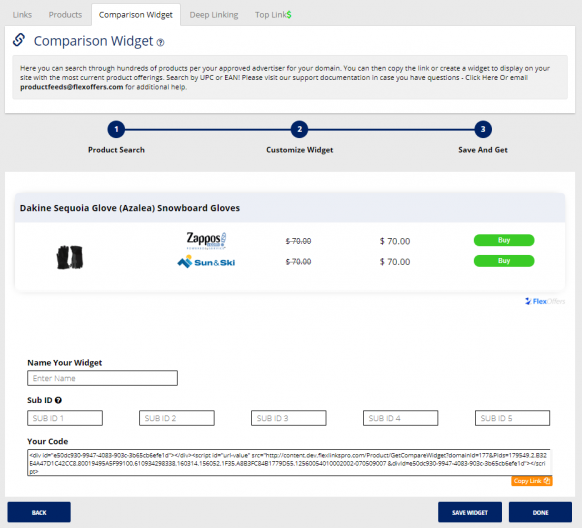Focus the SUB ID 3 field
The height and width of the screenshot is (528, 582).
point(289,418)
